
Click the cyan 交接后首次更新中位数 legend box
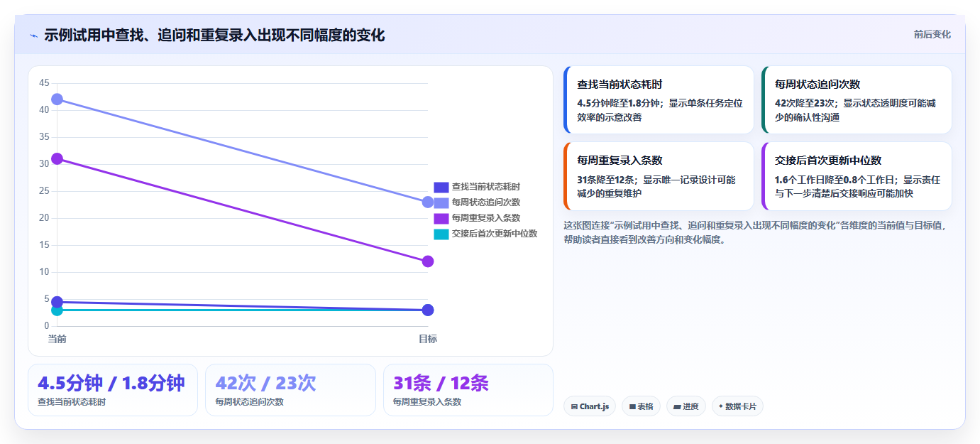point(441,234)
